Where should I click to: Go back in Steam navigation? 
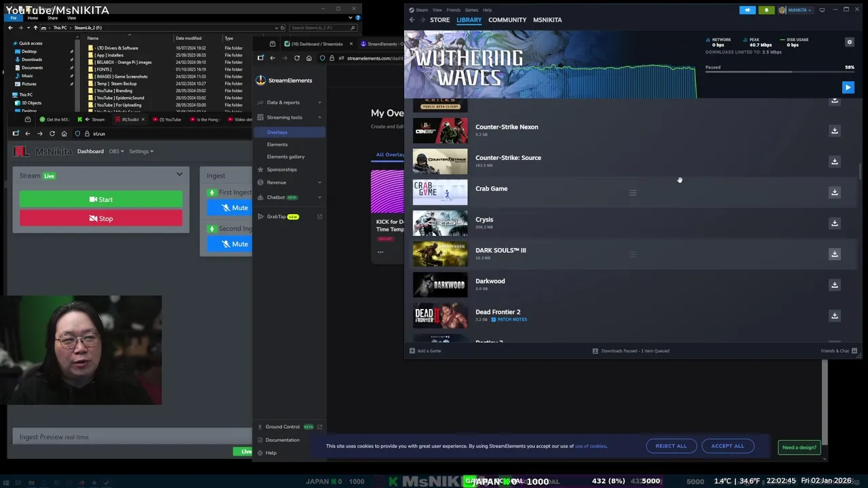coord(412,20)
